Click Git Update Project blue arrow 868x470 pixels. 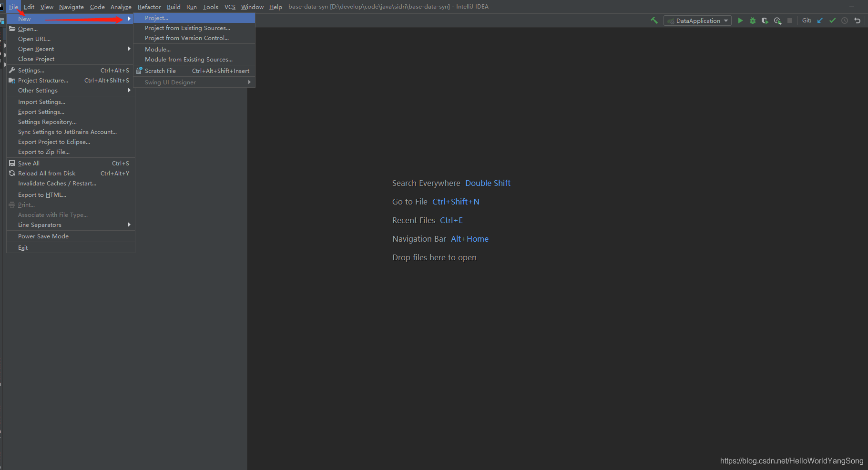pyautogui.click(x=820, y=20)
